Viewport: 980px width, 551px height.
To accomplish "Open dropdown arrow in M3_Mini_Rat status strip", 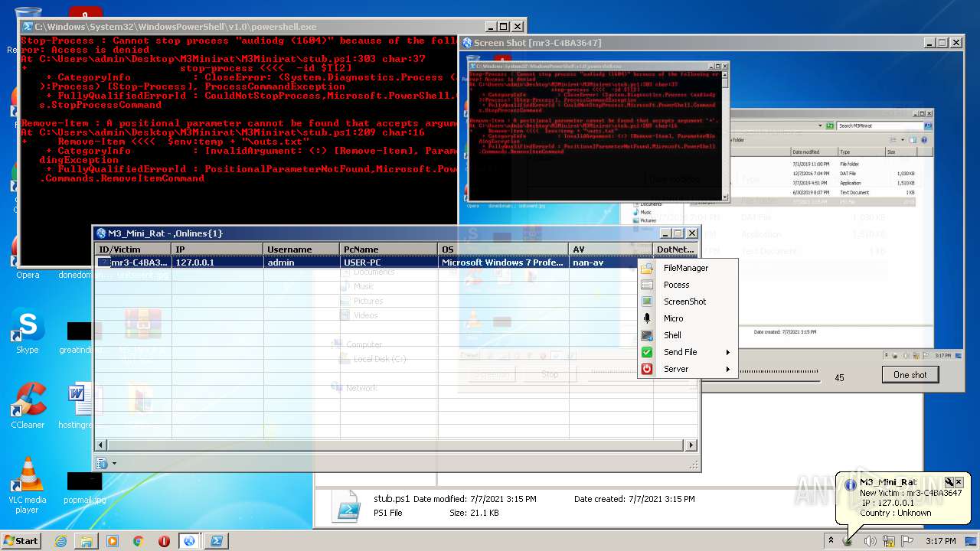I will [114, 463].
